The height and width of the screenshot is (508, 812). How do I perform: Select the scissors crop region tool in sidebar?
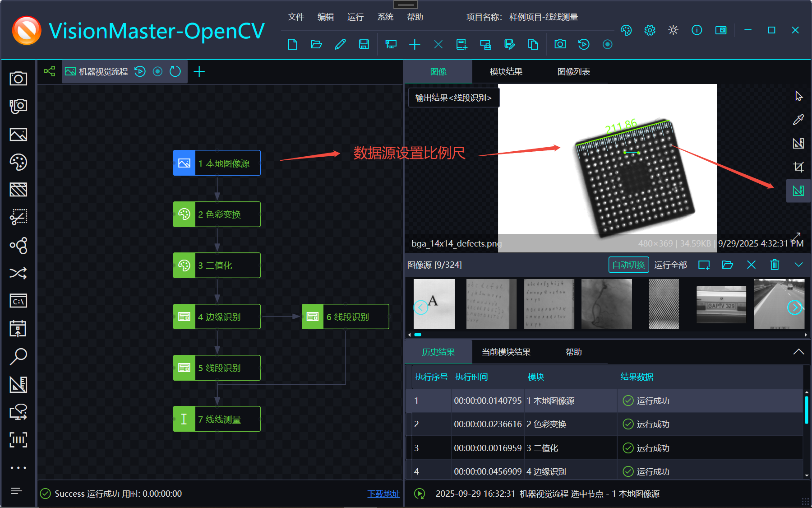coord(18,217)
